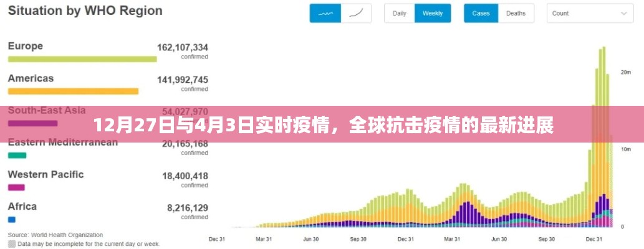Click the tallest bar near Dec 31 peak

click(x=603, y=137)
